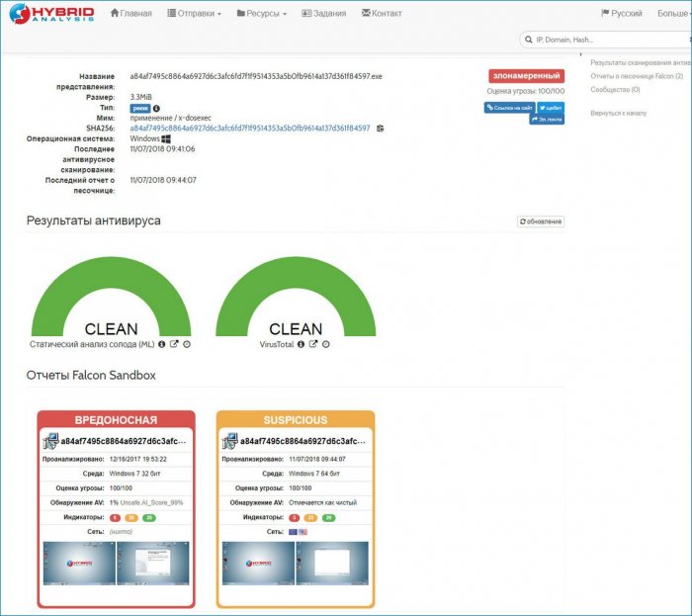Type in the IP, Domain, Hash search field
This screenshot has width=692, height=616.
pyautogui.click(x=603, y=40)
